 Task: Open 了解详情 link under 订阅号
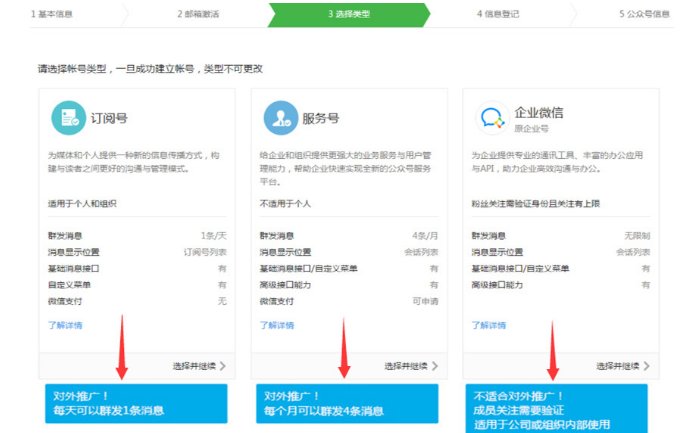click(65, 325)
